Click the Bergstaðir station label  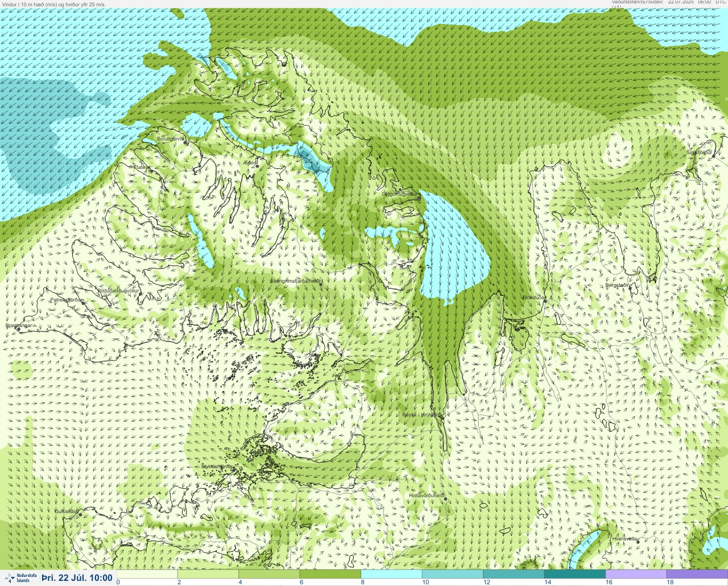click(x=617, y=285)
